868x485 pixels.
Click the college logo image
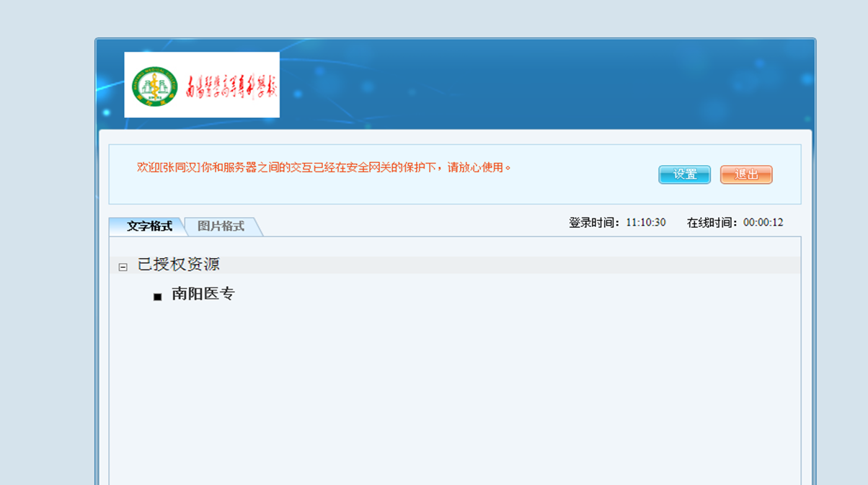[202, 85]
